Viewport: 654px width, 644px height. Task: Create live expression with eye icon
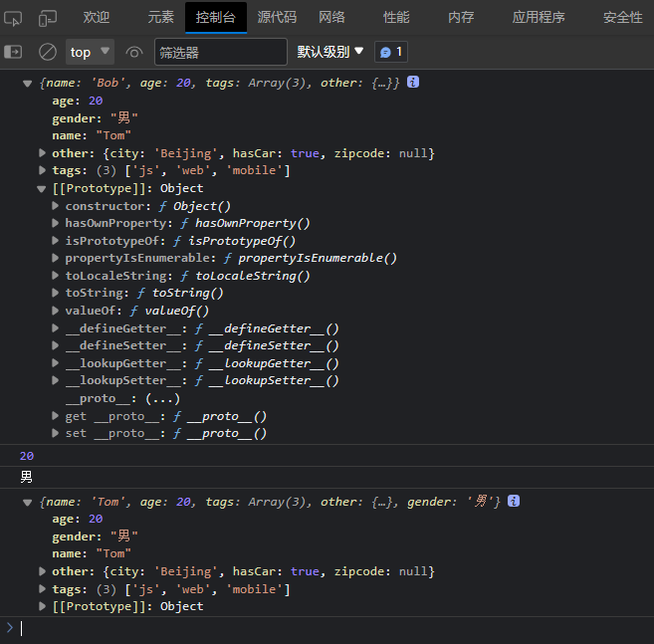[134, 53]
